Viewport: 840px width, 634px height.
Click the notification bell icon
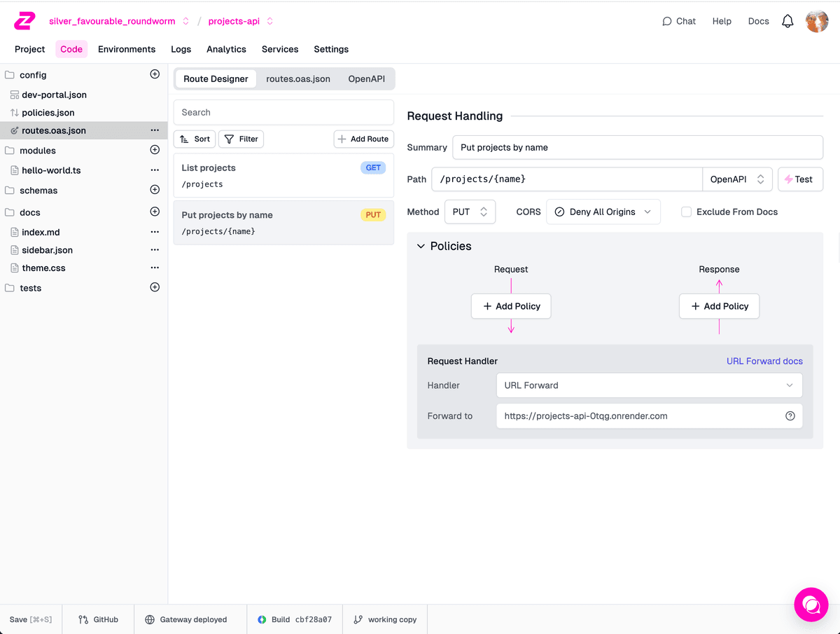click(x=787, y=21)
